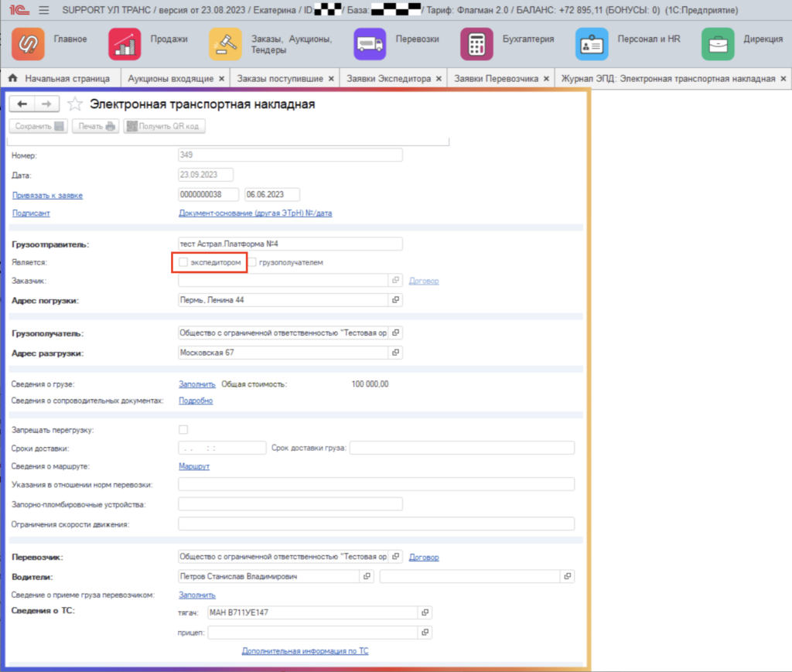Image resolution: width=792 pixels, height=672 pixels.
Task: Open the Заказчик selection icon
Action: click(x=395, y=280)
